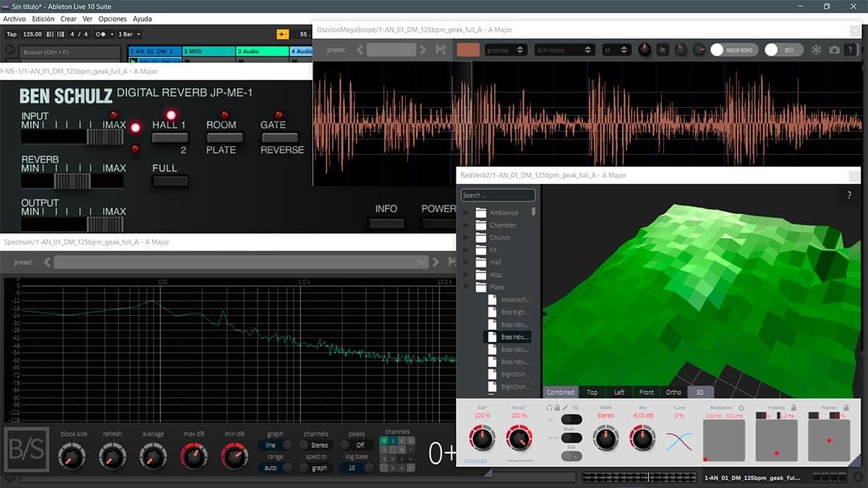
Task: Switch to the Ortho view tab
Action: click(x=673, y=392)
